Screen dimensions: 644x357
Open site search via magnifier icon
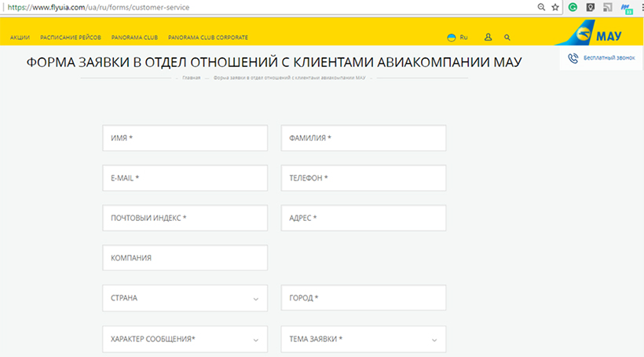507,37
